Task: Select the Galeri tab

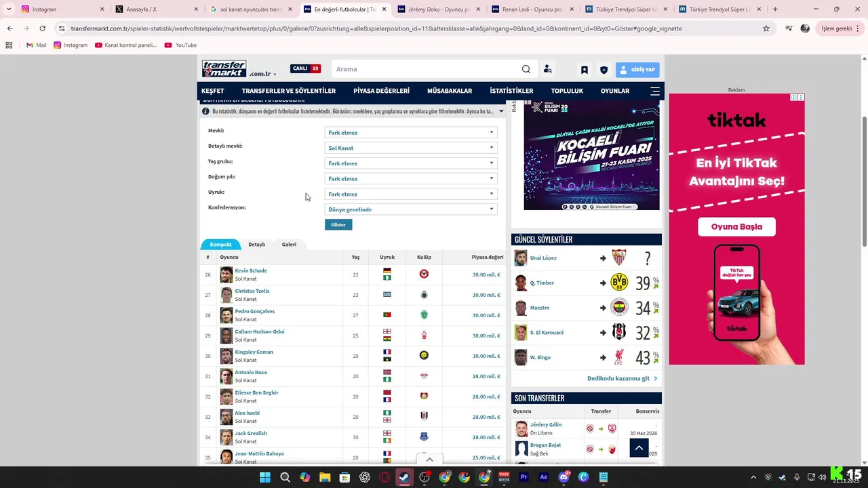Action: 289,244
